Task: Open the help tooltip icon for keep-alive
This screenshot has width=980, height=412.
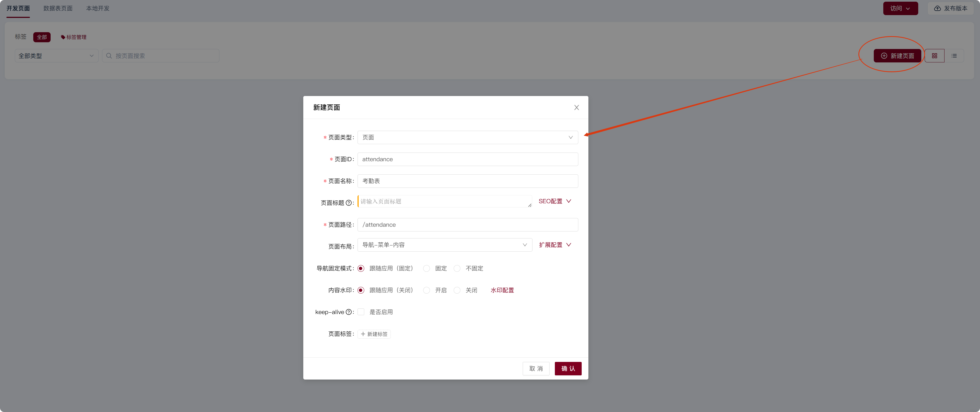Action: point(349,312)
